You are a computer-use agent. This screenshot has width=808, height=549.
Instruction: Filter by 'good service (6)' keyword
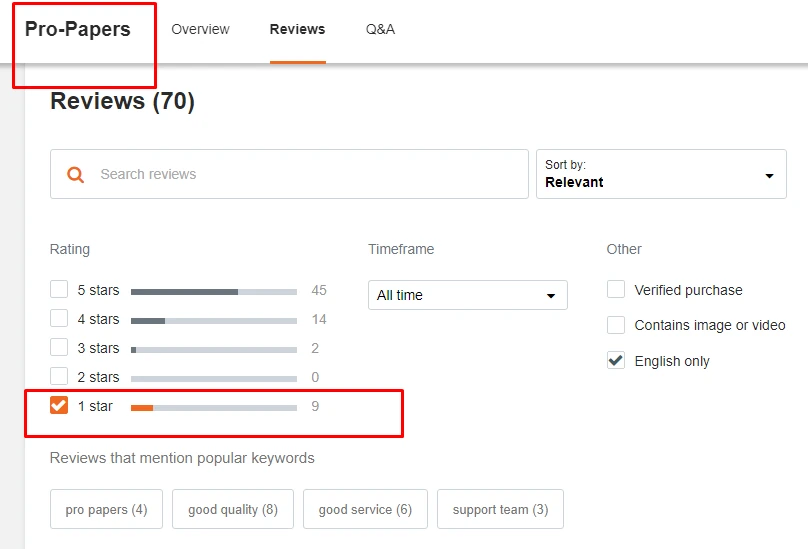point(365,509)
